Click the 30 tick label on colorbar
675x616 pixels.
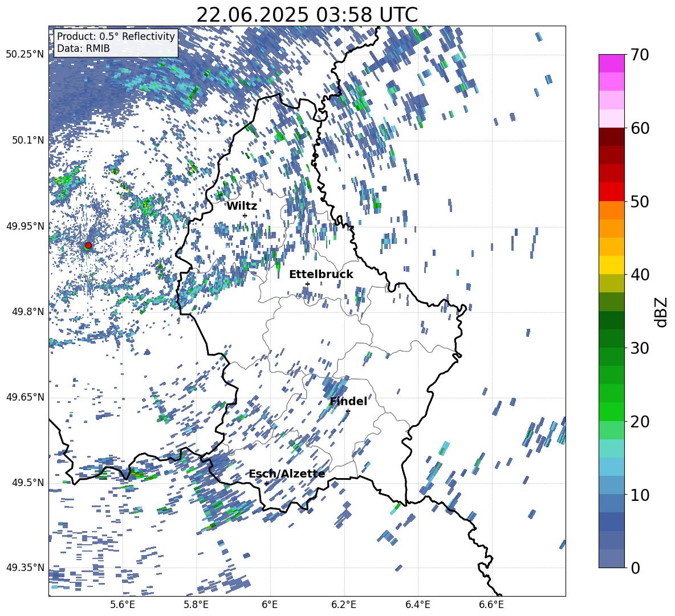[640, 348]
